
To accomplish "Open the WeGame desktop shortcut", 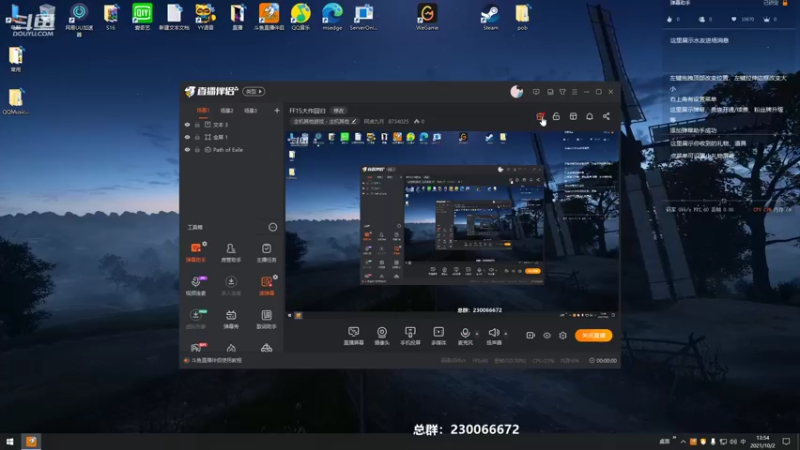I will [x=427, y=17].
